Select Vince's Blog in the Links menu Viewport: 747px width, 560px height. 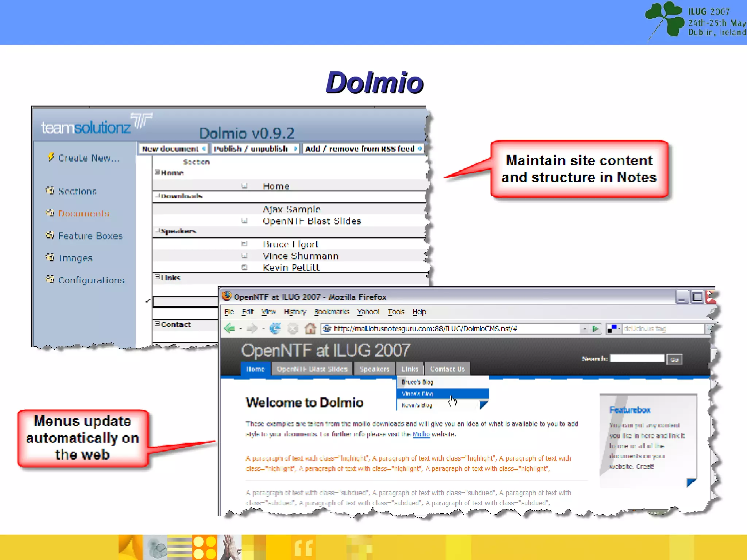tap(417, 393)
